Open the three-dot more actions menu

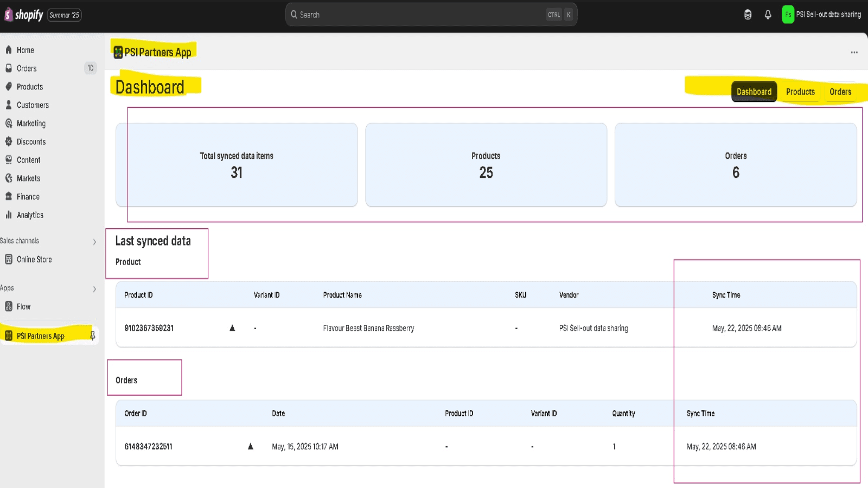[853, 52]
